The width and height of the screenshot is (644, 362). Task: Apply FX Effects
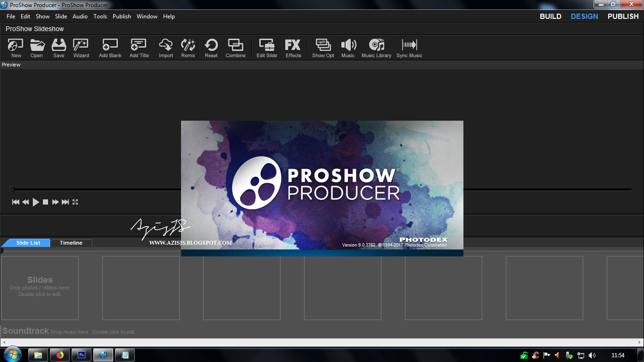pyautogui.click(x=293, y=47)
